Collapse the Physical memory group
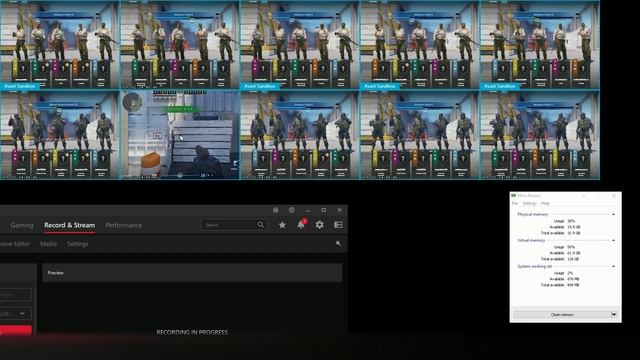 pos(613,214)
